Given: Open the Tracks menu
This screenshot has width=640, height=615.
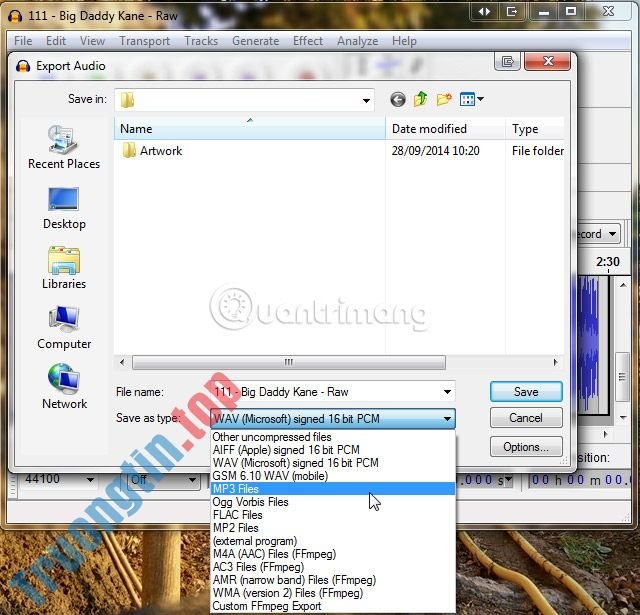Looking at the screenshot, I should coord(201,41).
